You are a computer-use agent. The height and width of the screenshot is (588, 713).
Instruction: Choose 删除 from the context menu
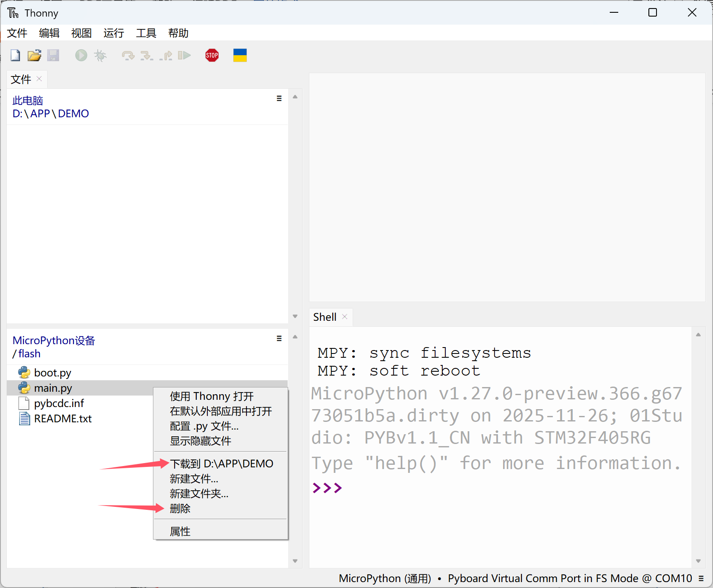[x=180, y=509]
